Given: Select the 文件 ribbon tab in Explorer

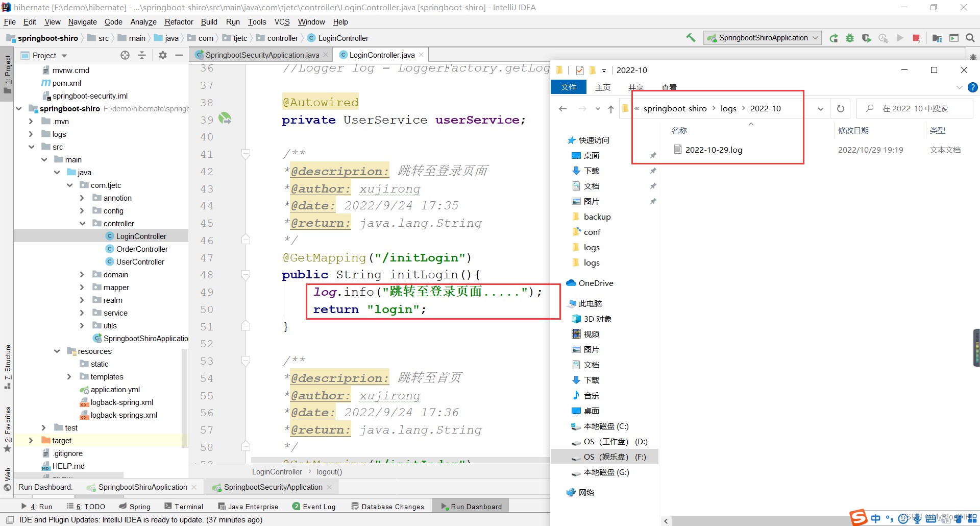Looking at the screenshot, I should point(569,87).
